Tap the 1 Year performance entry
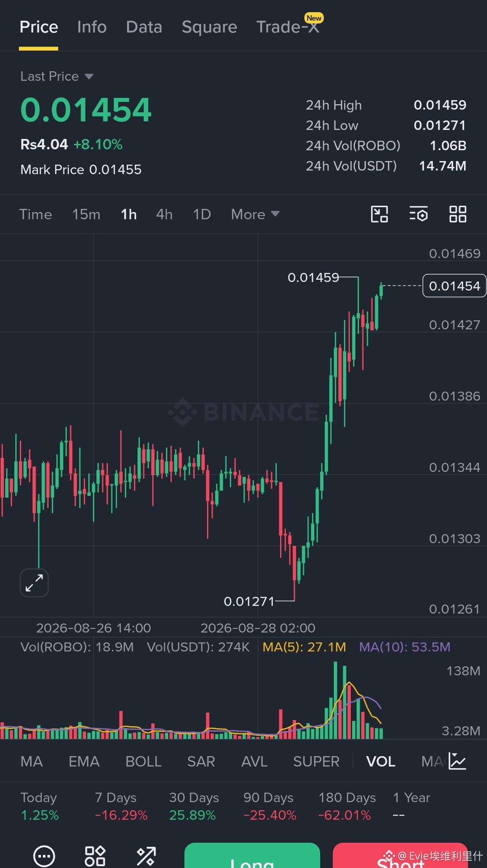The width and height of the screenshot is (487, 868). (x=411, y=806)
